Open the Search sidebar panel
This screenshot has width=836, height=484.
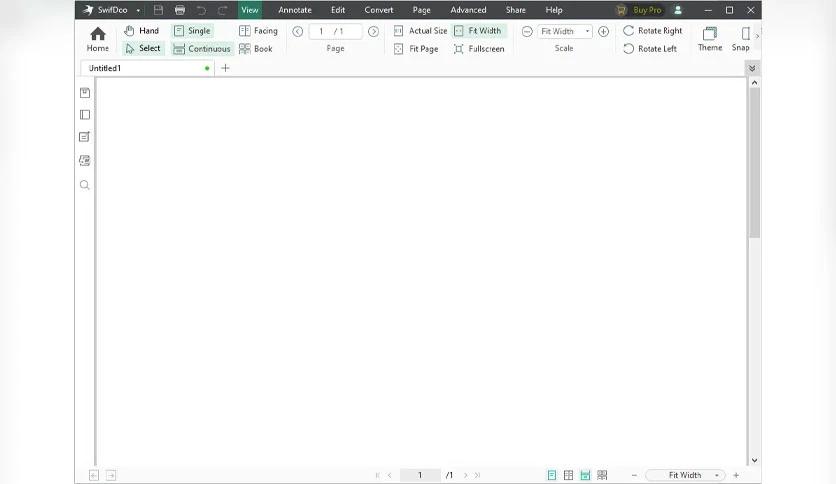84,185
